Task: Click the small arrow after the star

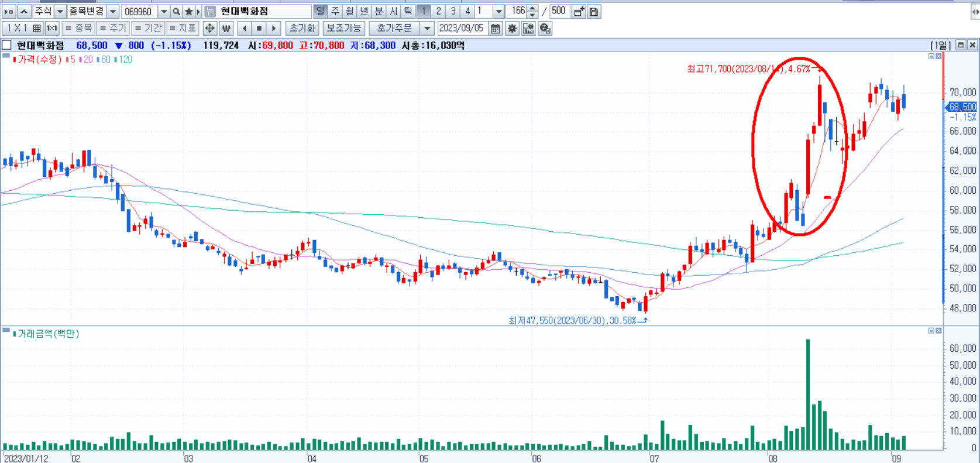Action: 198,11
